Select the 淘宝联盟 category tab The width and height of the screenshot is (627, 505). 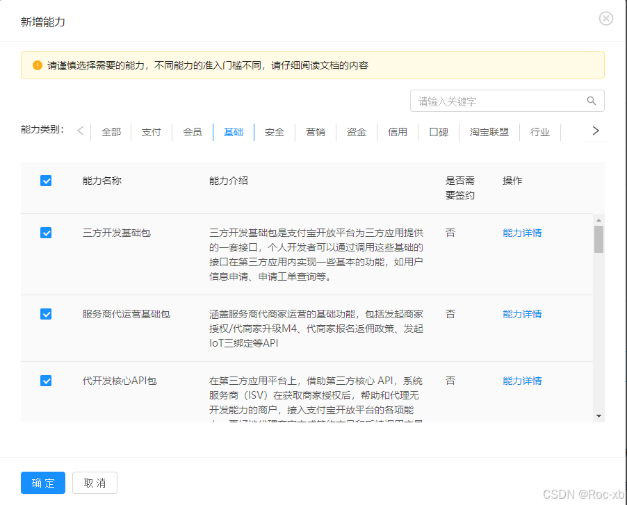(x=489, y=132)
